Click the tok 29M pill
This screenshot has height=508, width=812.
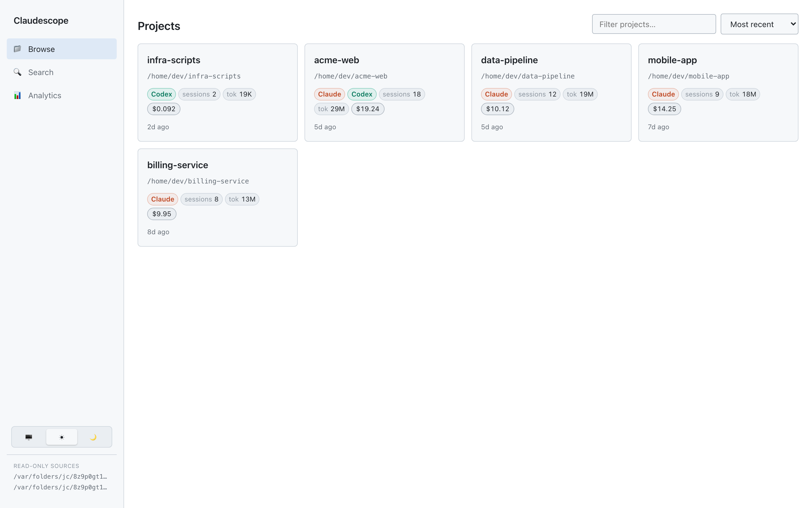tap(331, 109)
